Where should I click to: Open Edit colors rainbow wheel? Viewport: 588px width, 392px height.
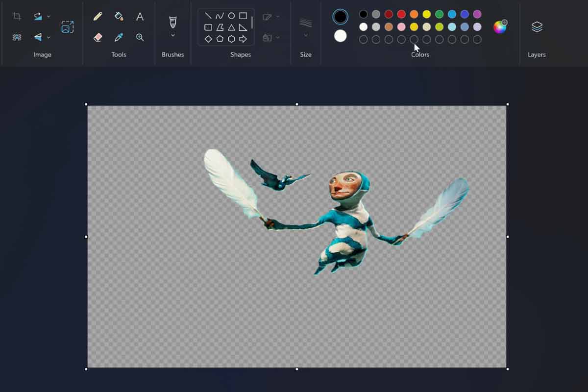tap(500, 27)
